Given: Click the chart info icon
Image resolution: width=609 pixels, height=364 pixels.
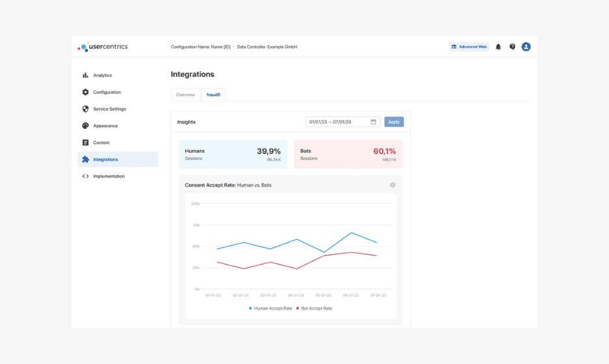Looking at the screenshot, I should pos(393,185).
